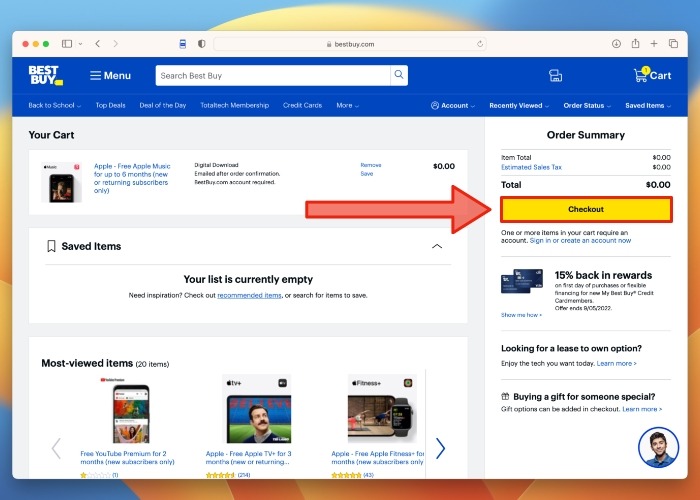Image resolution: width=700 pixels, height=500 pixels.
Task: Open a new Safari tab with plus icon
Action: click(x=654, y=43)
